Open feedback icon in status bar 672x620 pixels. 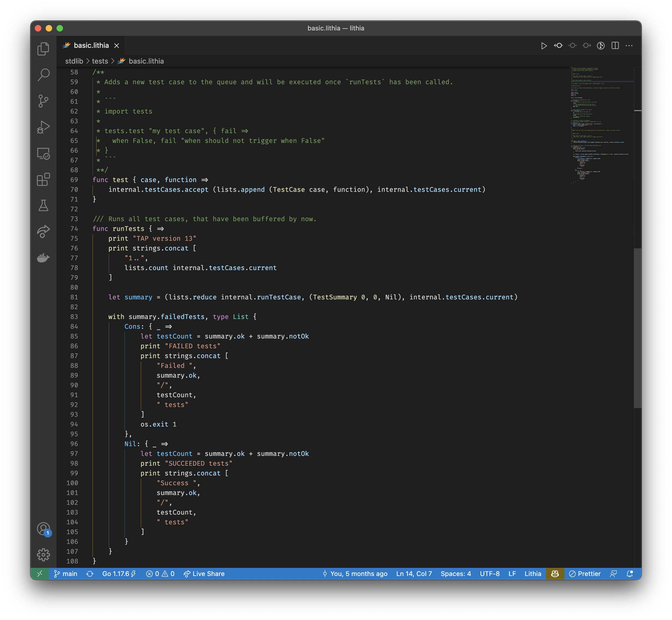[613, 574]
